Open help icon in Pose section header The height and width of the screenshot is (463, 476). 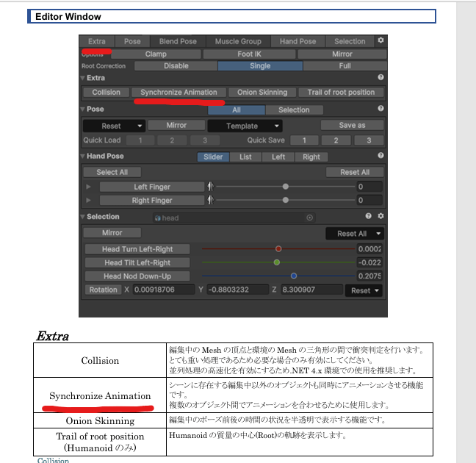point(381,109)
